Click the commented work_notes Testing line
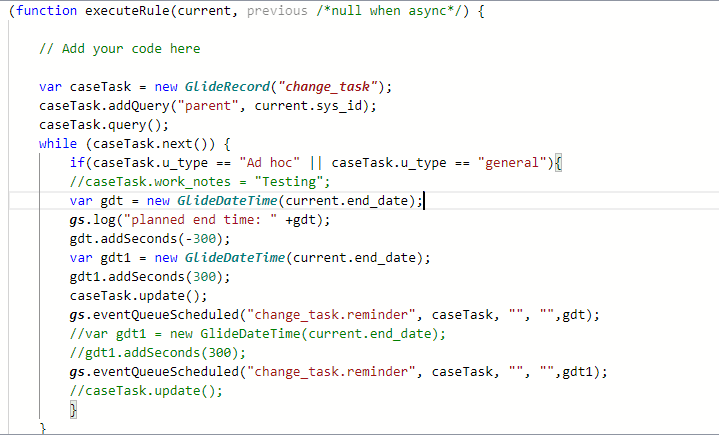 pos(200,182)
